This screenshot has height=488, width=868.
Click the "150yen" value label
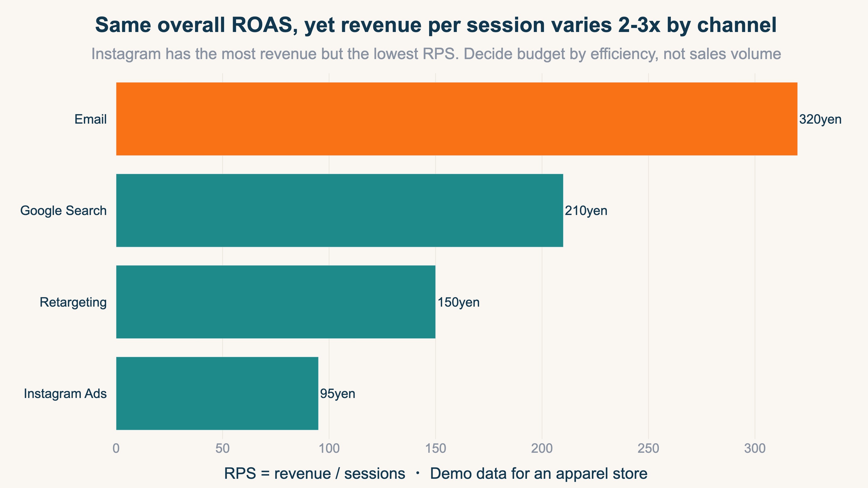458,303
